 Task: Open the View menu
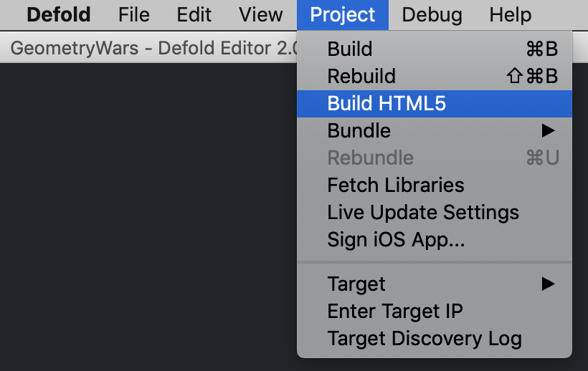point(261,14)
